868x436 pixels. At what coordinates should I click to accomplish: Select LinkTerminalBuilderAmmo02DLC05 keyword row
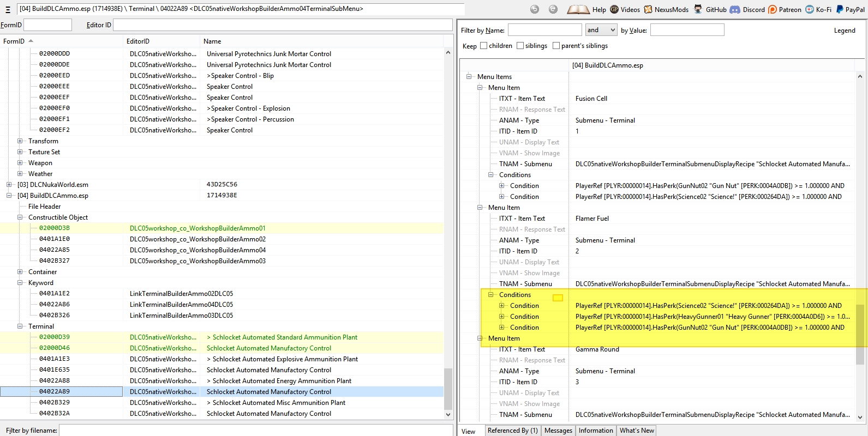[222, 294]
